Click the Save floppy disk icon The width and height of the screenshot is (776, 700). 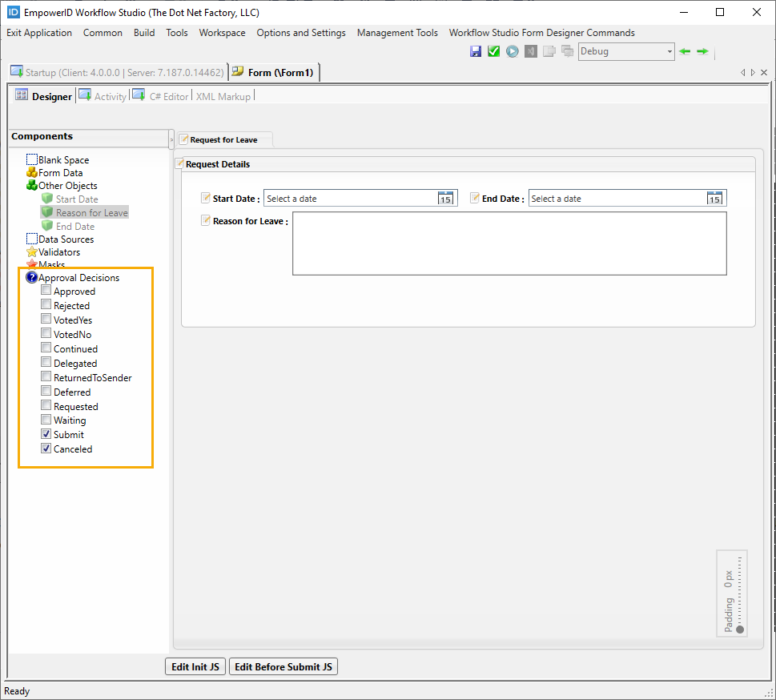tap(476, 51)
